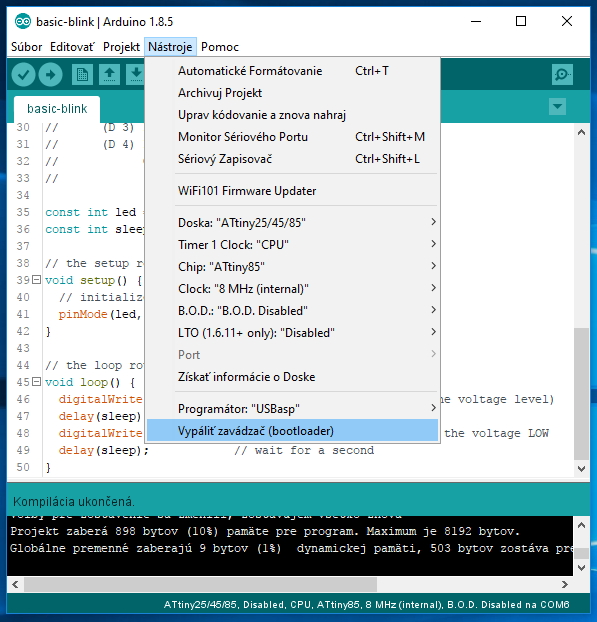Click horizontal scrollbar right arrow
597x622 pixels.
click(565, 584)
